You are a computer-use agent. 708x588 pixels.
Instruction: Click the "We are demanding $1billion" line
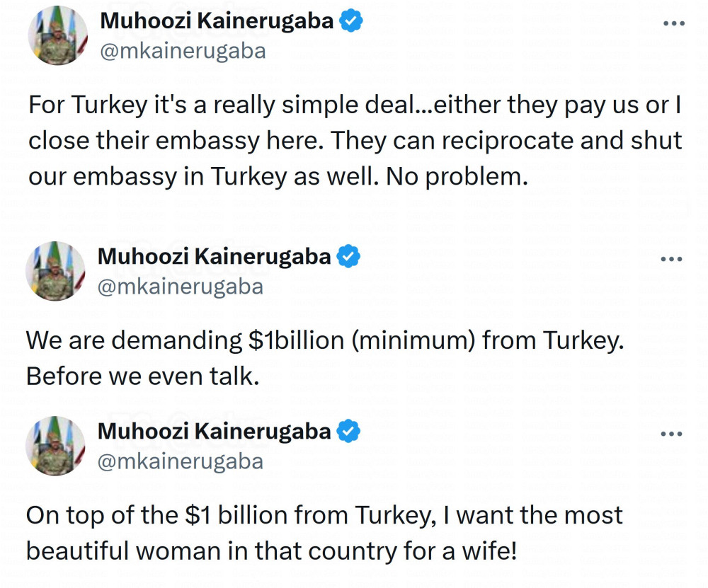tap(326, 341)
